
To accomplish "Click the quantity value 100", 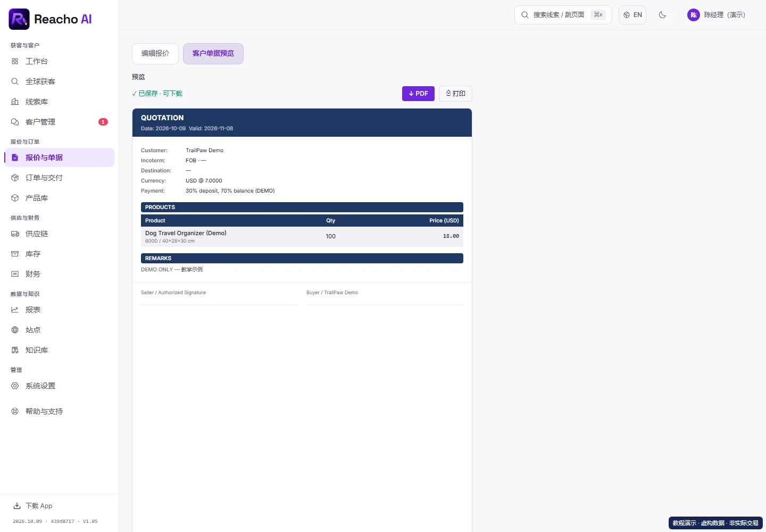I will point(331,236).
